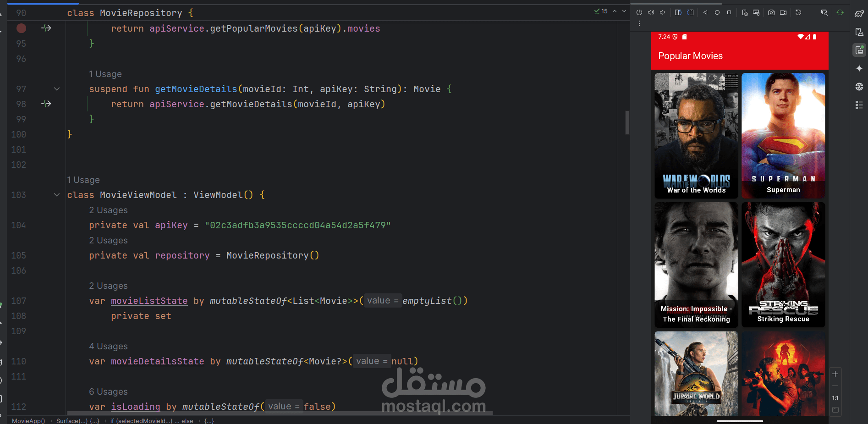Click the green sync arrows icon
868x424 pixels.
point(840,12)
